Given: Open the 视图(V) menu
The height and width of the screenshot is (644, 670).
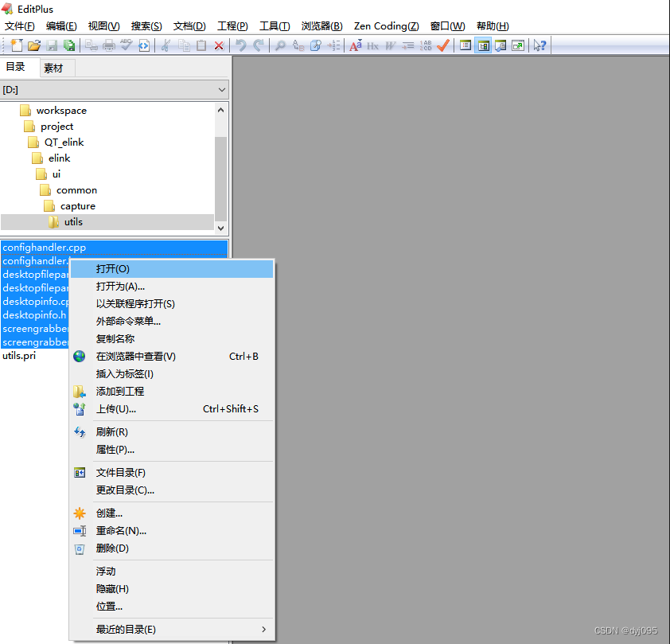Looking at the screenshot, I should [103, 26].
